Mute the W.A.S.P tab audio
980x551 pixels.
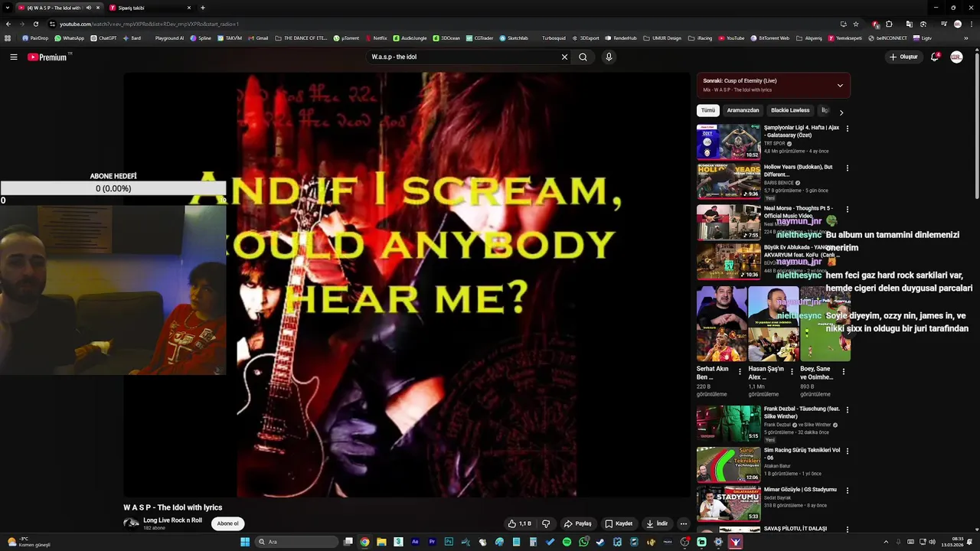click(88, 8)
